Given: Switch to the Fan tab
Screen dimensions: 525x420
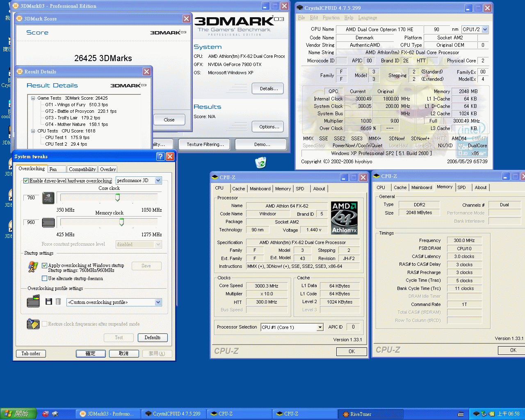Looking at the screenshot, I should [53, 169].
